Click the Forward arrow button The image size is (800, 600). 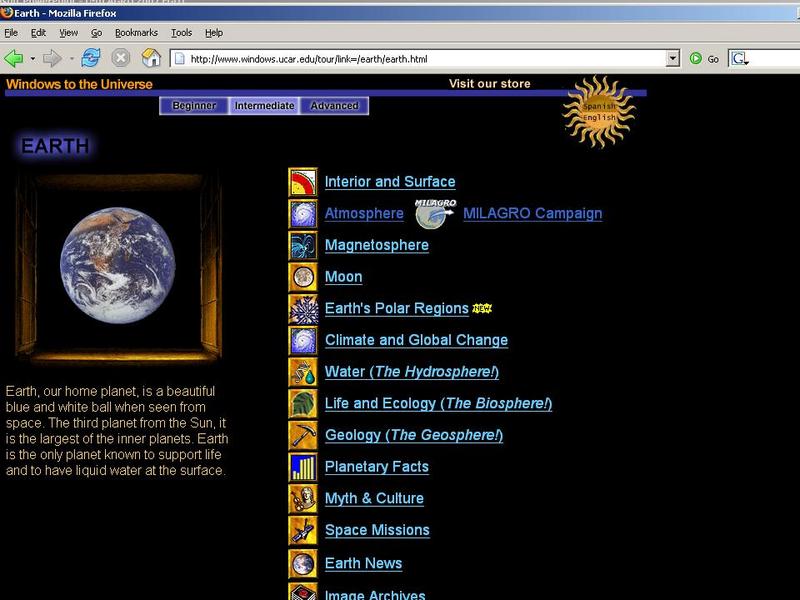[x=52, y=58]
